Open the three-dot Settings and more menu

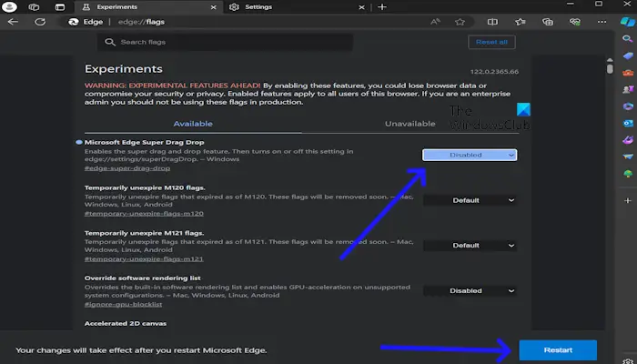pyautogui.click(x=602, y=22)
